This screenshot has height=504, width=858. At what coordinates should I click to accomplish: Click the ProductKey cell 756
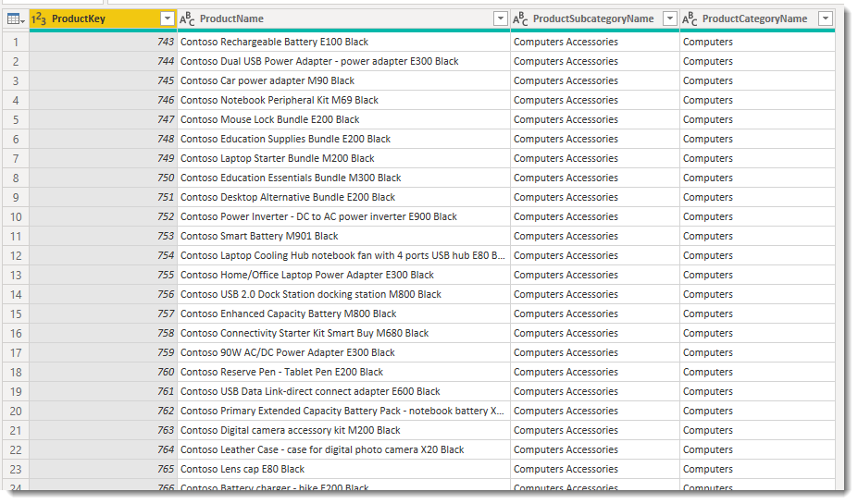104,295
